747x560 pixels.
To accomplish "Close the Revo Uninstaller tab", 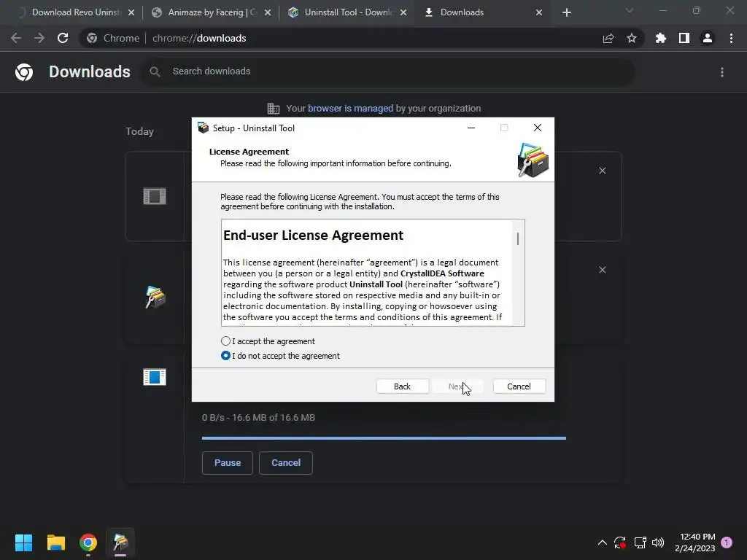I will 131,12.
